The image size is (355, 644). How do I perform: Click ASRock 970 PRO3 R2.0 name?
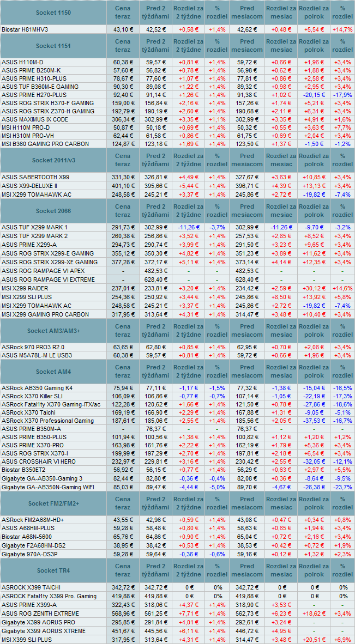click(33, 347)
